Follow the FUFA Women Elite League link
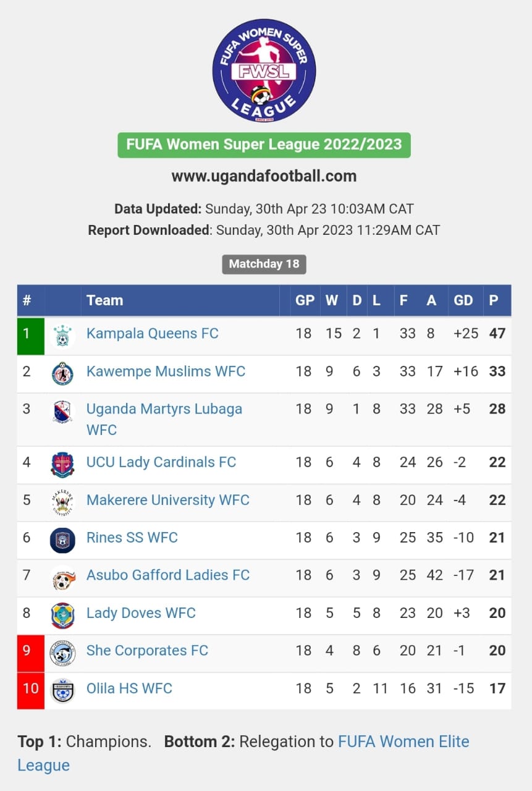The image size is (532, 791). [x=243, y=753]
